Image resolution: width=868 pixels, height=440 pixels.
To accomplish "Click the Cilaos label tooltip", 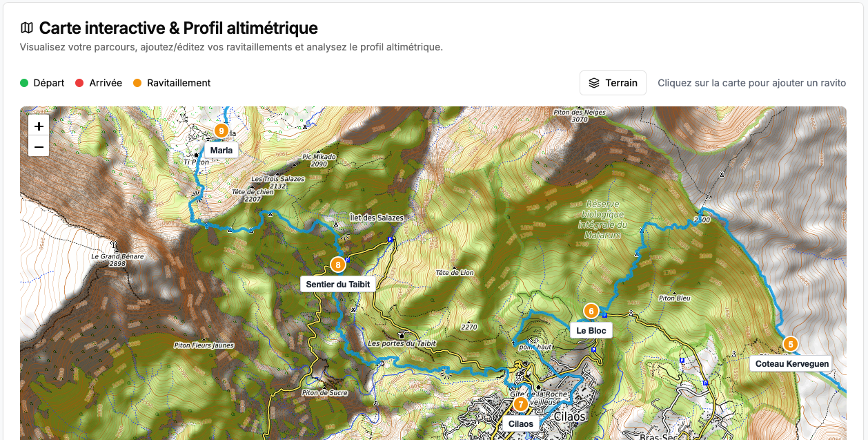I will click(x=521, y=423).
